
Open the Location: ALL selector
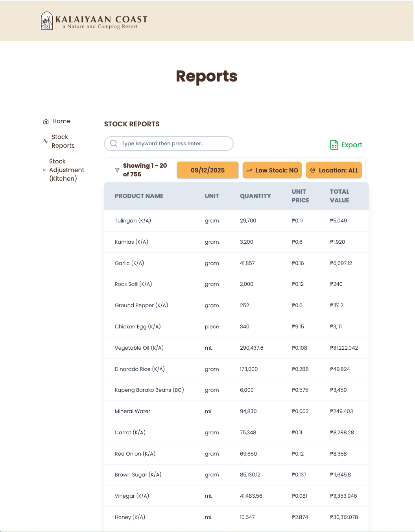(334, 170)
